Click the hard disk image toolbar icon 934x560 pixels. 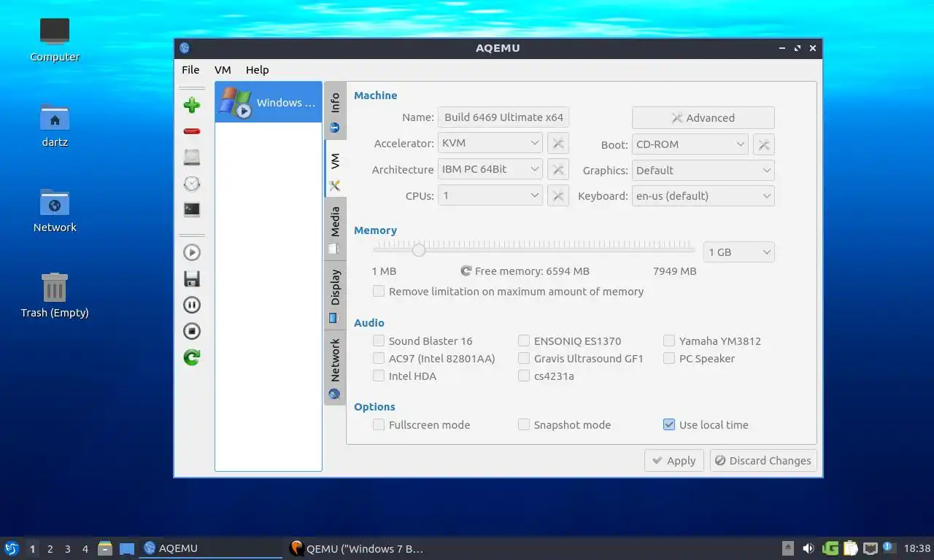(192, 157)
